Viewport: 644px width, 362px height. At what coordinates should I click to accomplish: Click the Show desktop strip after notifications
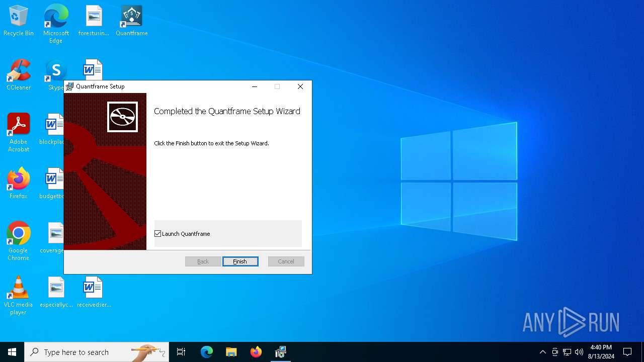pyautogui.click(x=642, y=352)
